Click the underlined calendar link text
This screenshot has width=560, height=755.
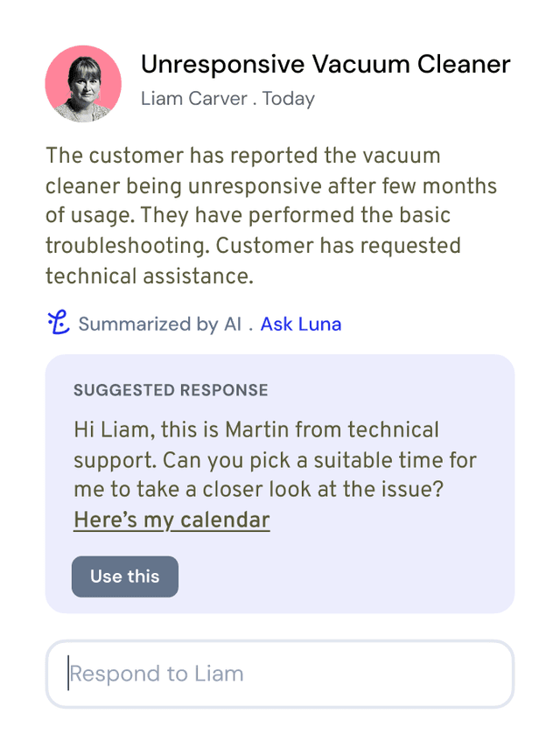(x=171, y=520)
